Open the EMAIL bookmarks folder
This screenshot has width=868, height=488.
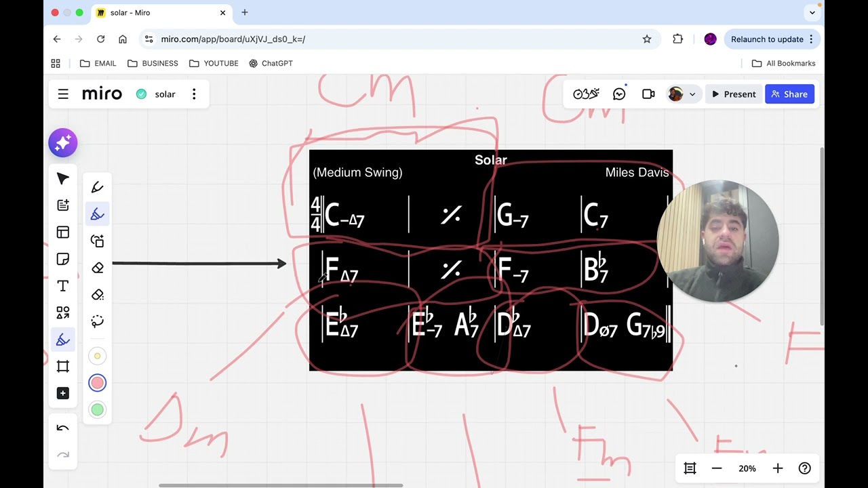pyautogui.click(x=98, y=63)
